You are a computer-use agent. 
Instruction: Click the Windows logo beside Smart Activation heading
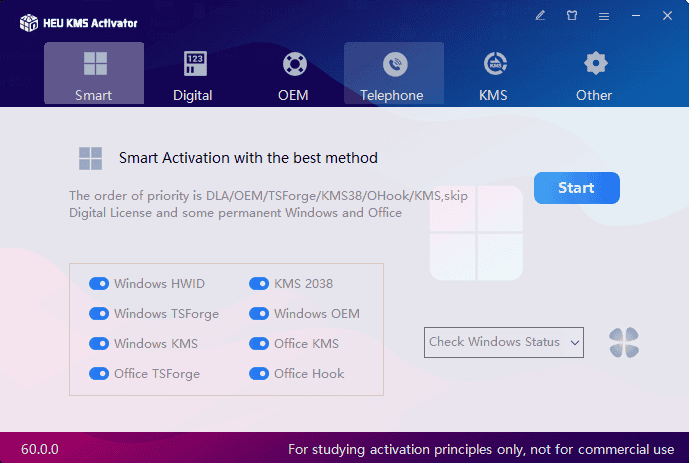pyautogui.click(x=91, y=158)
